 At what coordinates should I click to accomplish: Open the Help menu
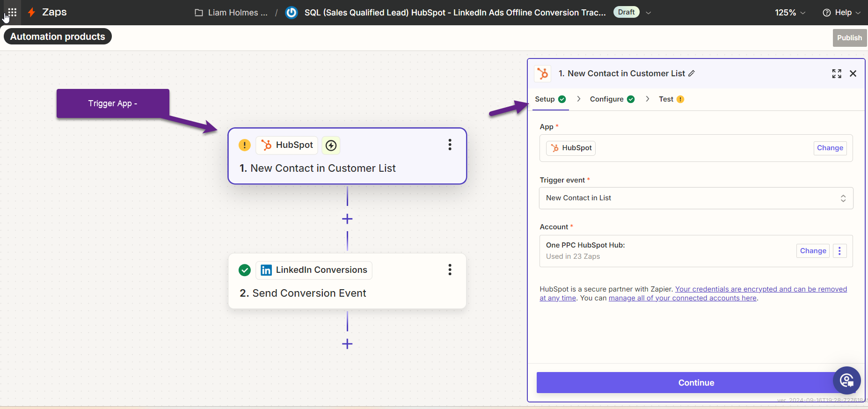tap(841, 13)
